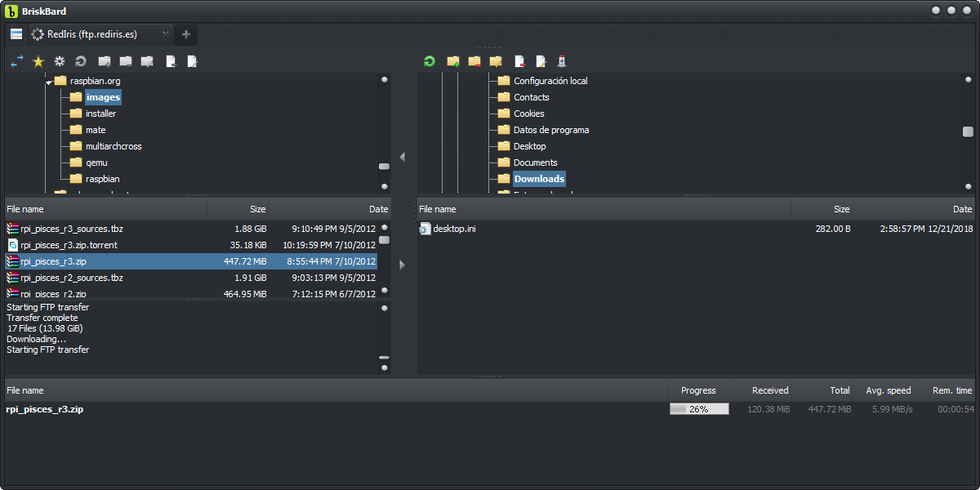The image size is (980, 490).
Task: Open the BriskBard tab list icon
Action: (x=16, y=34)
